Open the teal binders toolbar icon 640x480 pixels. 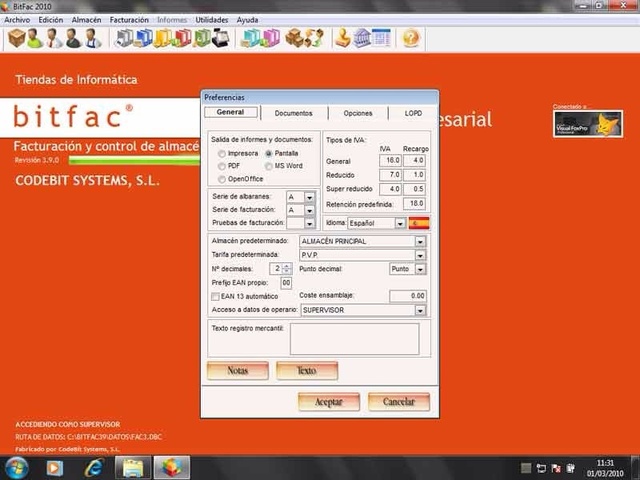pos(250,39)
